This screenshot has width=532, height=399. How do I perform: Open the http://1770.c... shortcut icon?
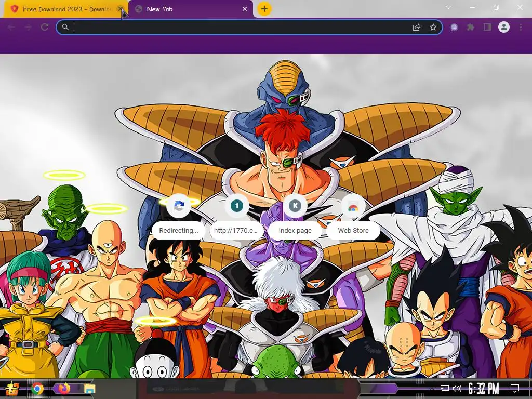[x=237, y=206]
